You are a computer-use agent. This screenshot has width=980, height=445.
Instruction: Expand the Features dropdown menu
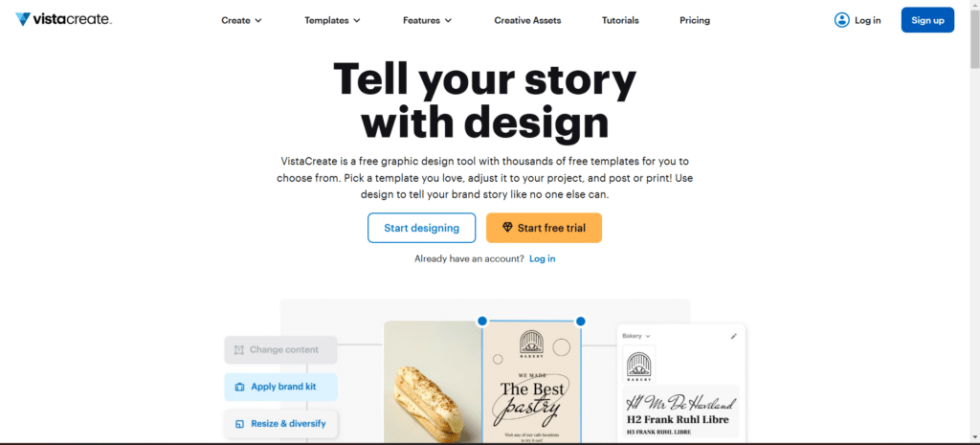point(427,20)
